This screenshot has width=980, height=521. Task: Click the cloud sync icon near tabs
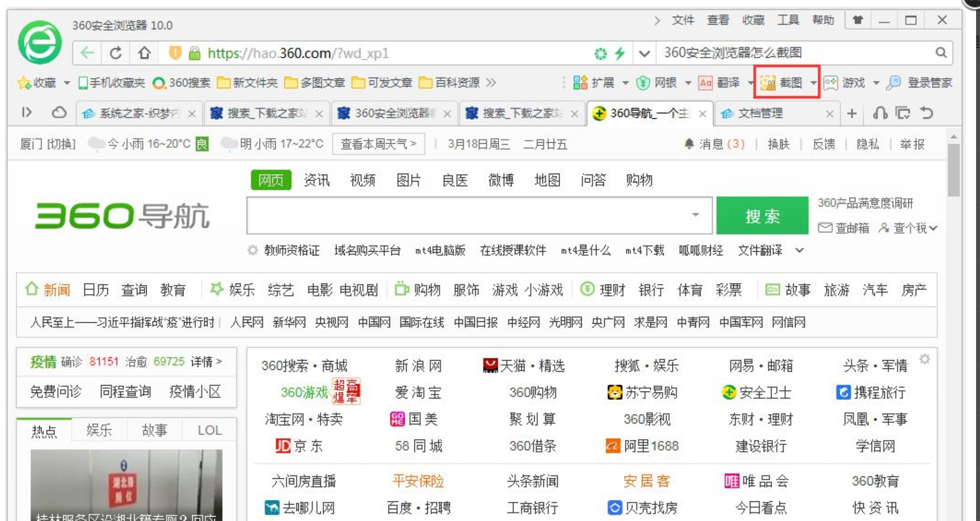[59, 113]
